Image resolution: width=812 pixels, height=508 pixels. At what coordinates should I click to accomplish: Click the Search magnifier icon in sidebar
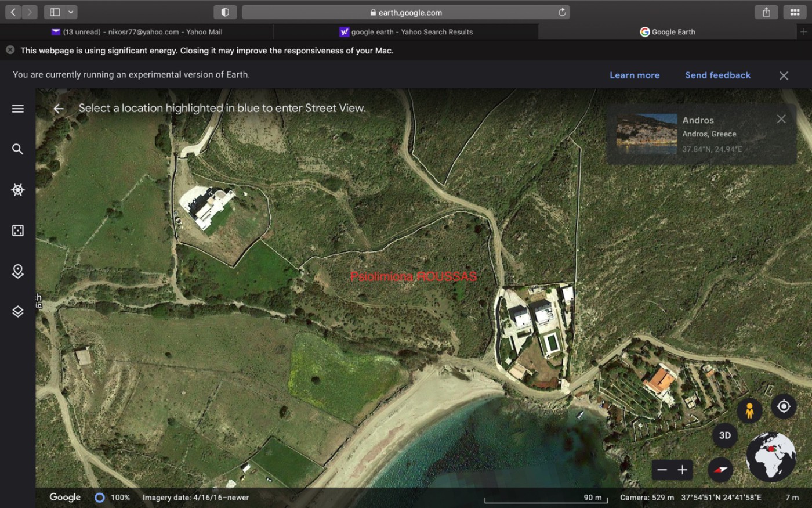pyautogui.click(x=18, y=149)
